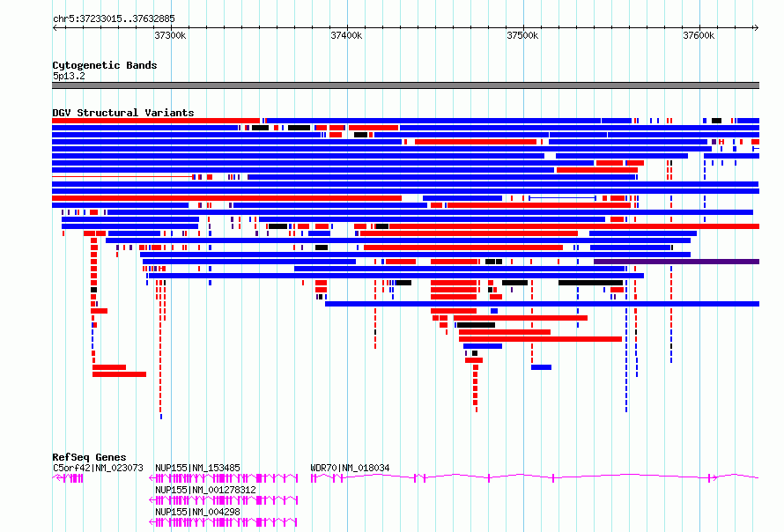
Task: Click the 37300k scale tick label
Action: click(170, 35)
